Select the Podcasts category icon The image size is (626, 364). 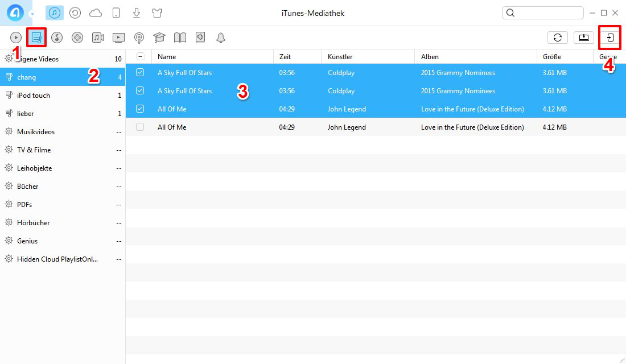pyautogui.click(x=139, y=38)
